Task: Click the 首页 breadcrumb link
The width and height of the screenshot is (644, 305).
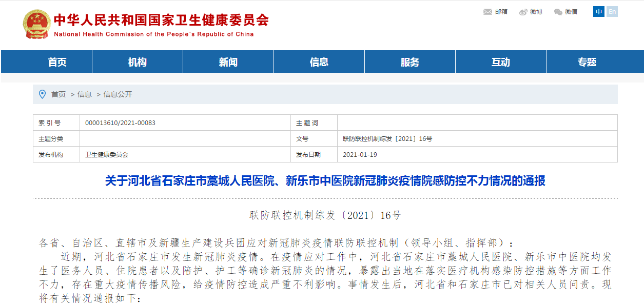Action: click(58, 94)
